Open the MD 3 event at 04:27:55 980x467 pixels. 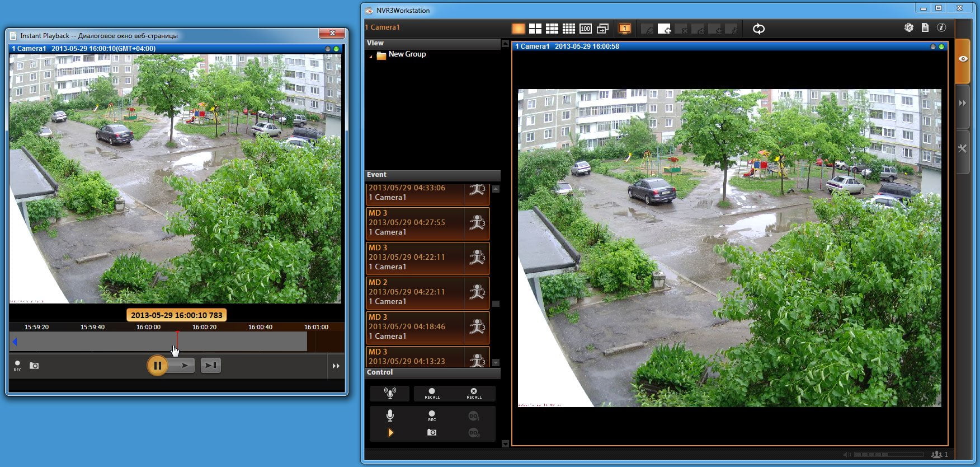coord(427,223)
